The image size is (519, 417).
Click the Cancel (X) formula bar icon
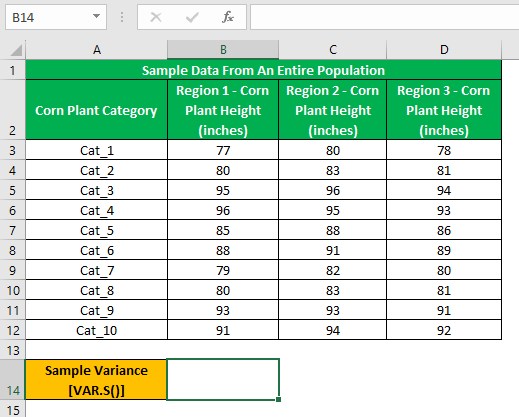click(x=156, y=17)
